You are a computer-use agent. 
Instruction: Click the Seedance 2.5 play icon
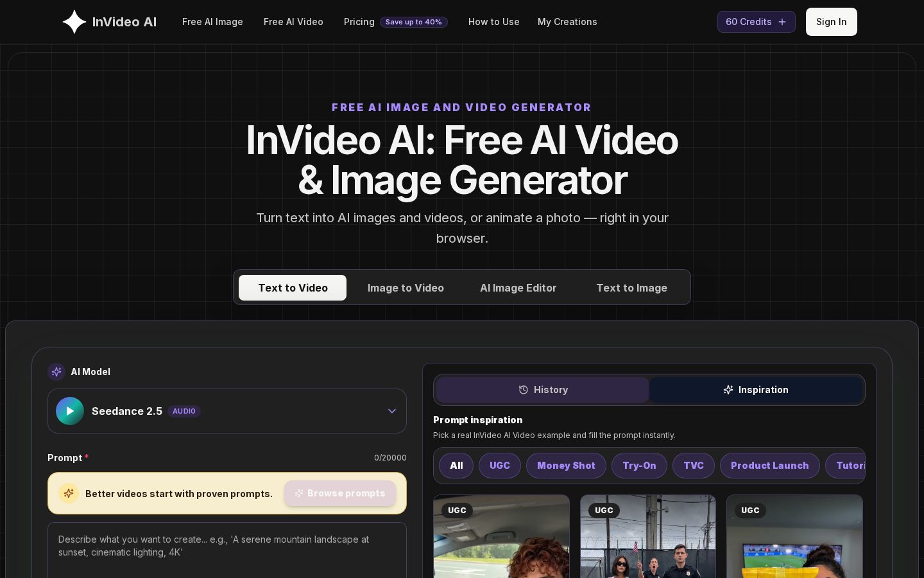pos(70,411)
